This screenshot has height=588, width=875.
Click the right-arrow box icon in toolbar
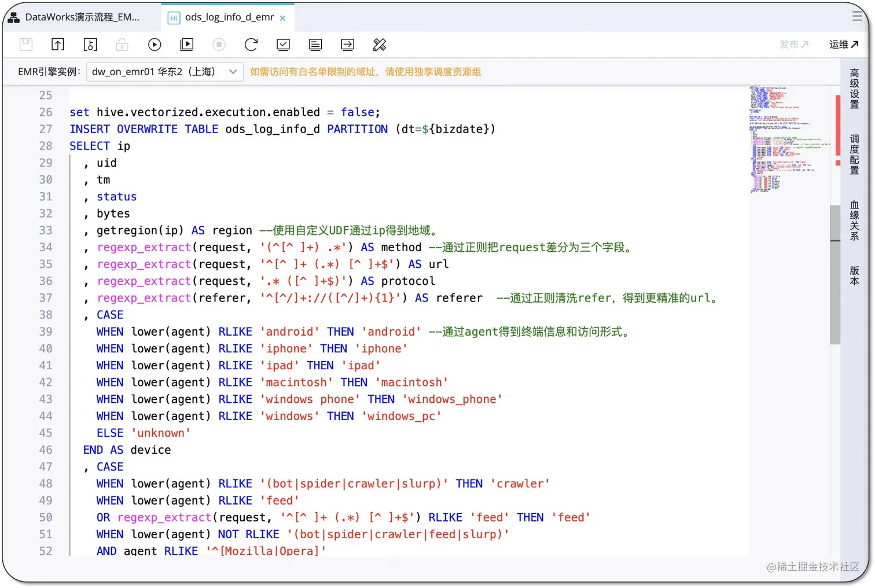347,45
